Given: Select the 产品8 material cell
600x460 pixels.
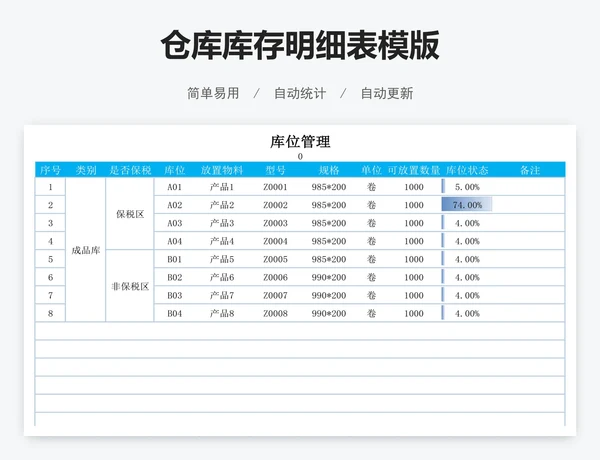Looking at the screenshot, I should click(222, 313).
